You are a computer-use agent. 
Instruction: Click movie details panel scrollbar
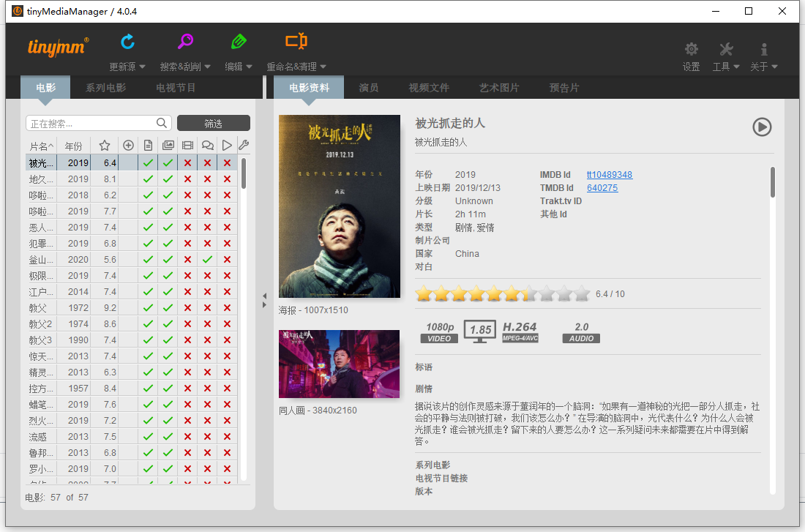[x=773, y=181]
